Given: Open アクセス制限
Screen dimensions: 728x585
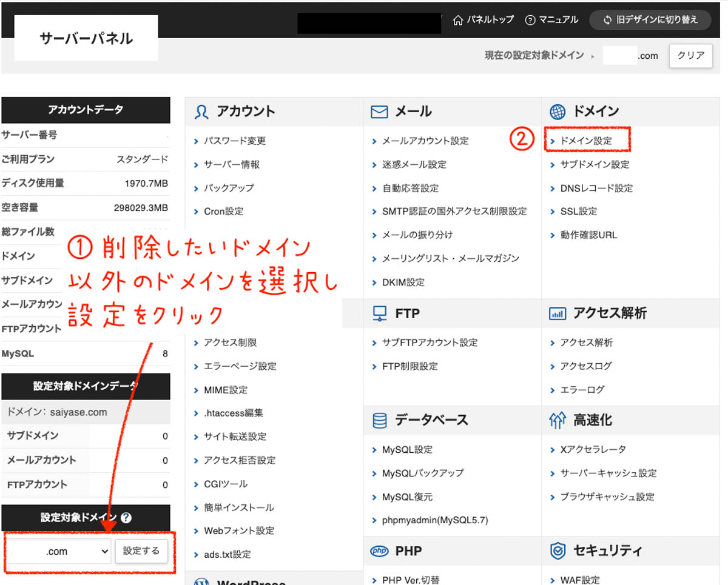Looking at the screenshot, I should [230, 343].
